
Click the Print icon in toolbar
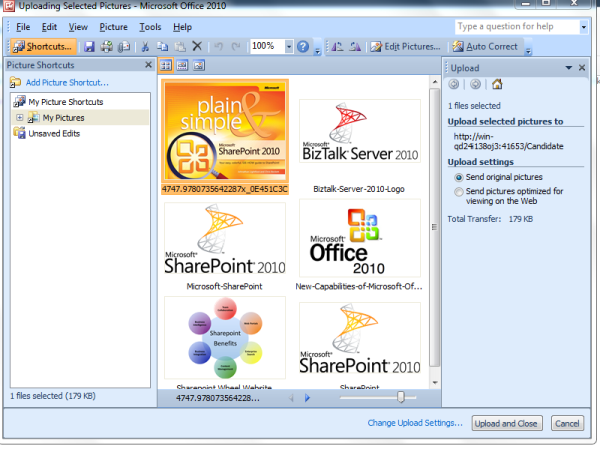coord(106,47)
